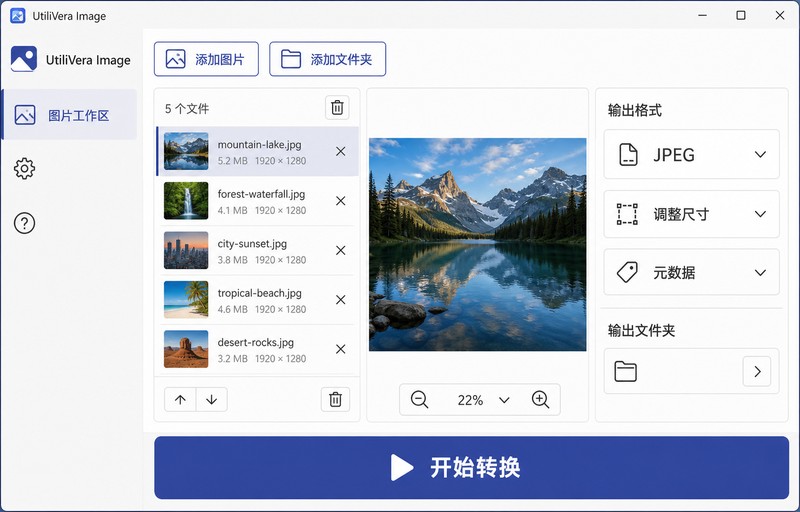
Task: Click the 添加图片 button
Action: tap(206, 59)
